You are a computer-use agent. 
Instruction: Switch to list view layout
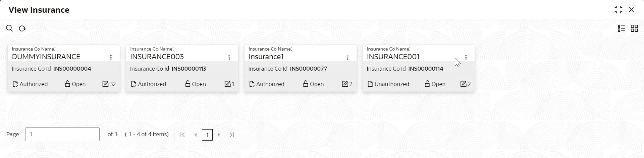click(x=621, y=28)
